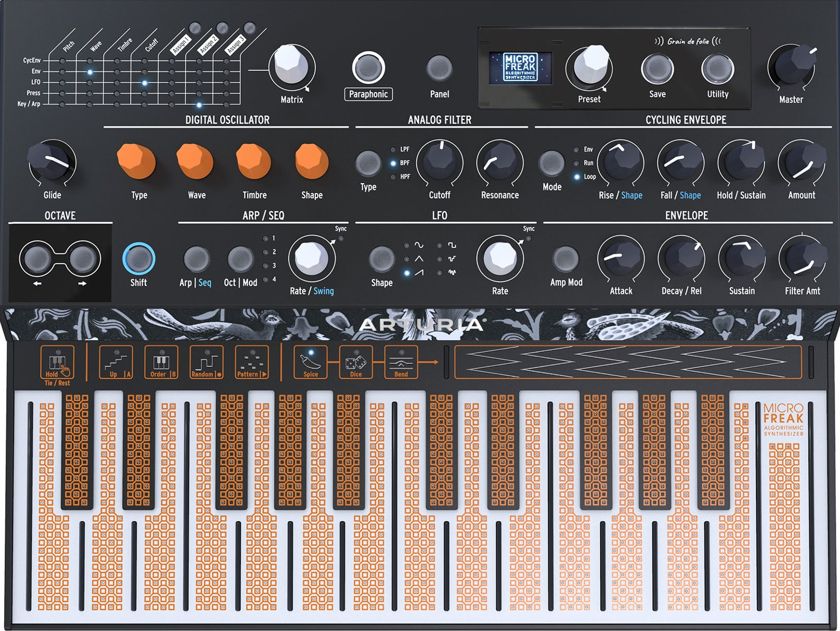Image resolution: width=840 pixels, height=631 pixels.
Task: Activate the Spice chili icon
Action: point(310,362)
